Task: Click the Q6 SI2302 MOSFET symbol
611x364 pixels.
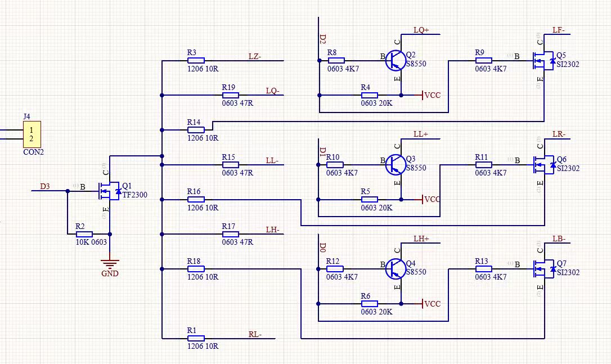Action: point(542,164)
